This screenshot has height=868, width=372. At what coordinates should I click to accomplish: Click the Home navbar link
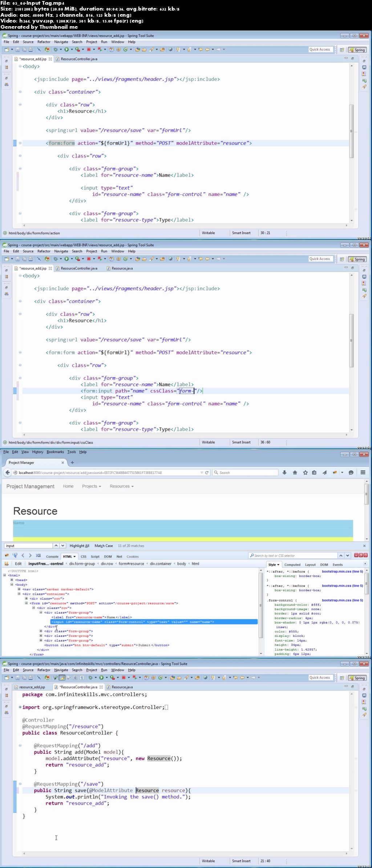(x=68, y=486)
